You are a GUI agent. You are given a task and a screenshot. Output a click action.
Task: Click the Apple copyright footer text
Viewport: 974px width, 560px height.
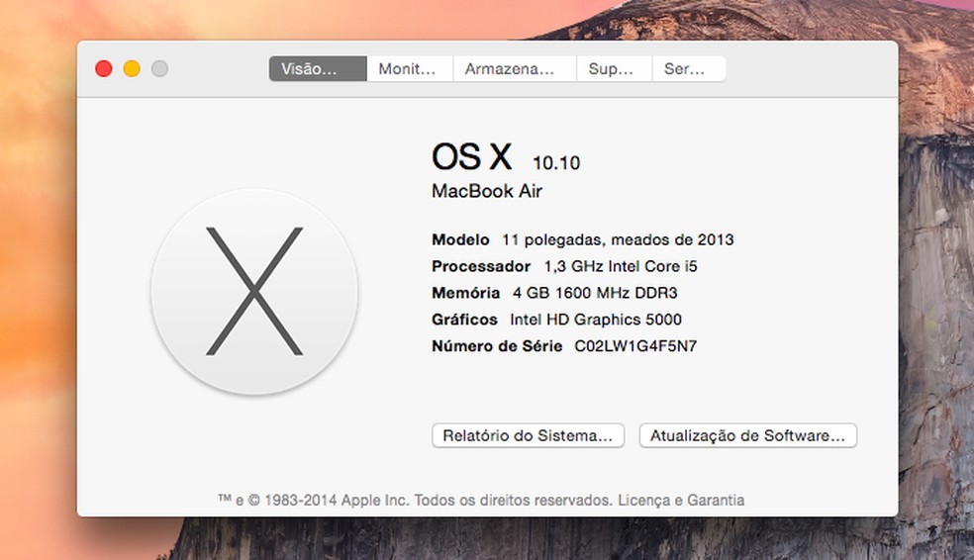click(481, 500)
